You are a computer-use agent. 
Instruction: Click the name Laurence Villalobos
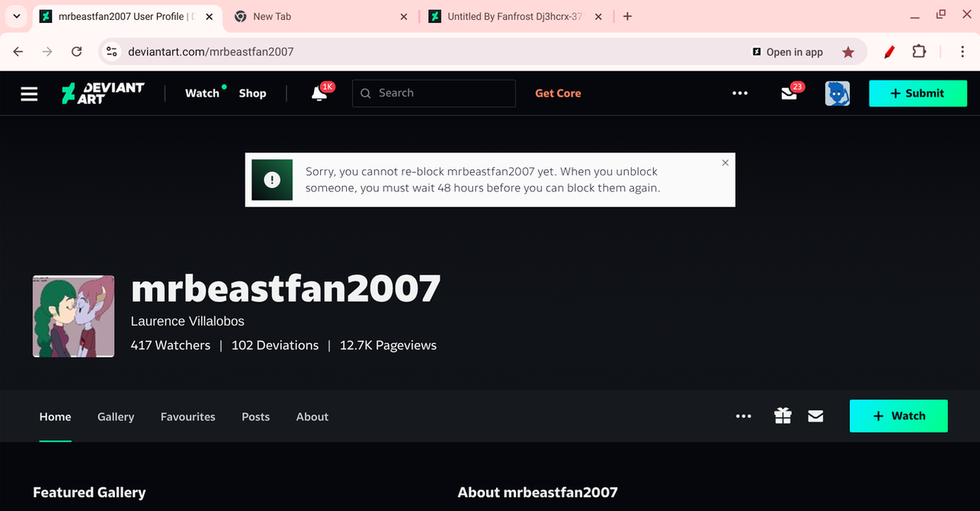pyautogui.click(x=188, y=321)
